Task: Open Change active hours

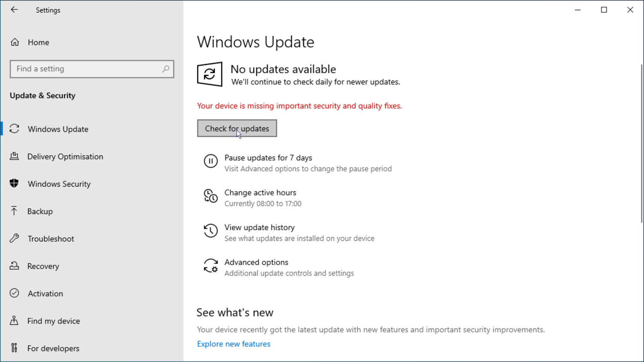Action: tap(260, 192)
